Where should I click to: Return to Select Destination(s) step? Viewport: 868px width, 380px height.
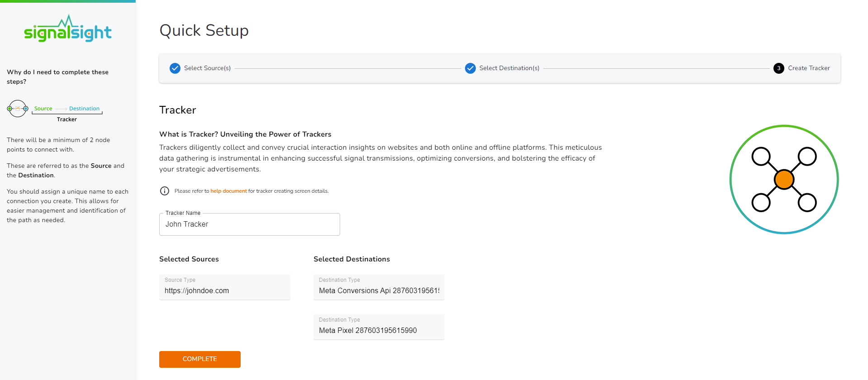509,68
